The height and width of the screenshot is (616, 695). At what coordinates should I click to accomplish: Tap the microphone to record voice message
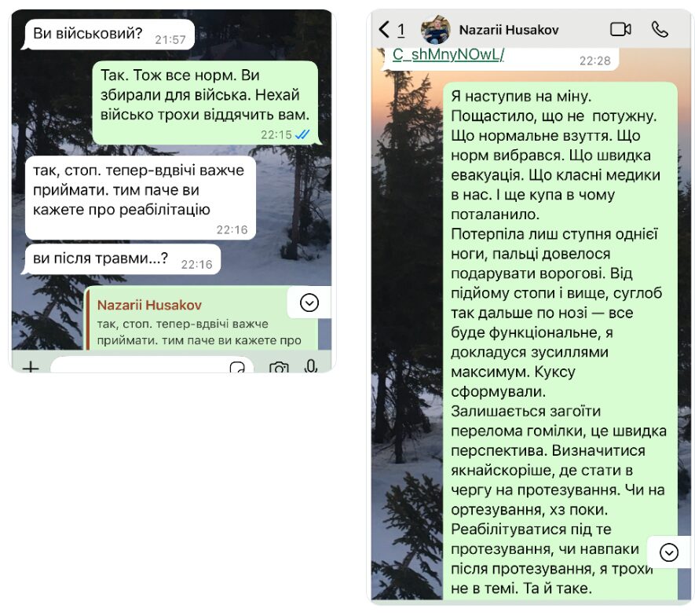311,366
